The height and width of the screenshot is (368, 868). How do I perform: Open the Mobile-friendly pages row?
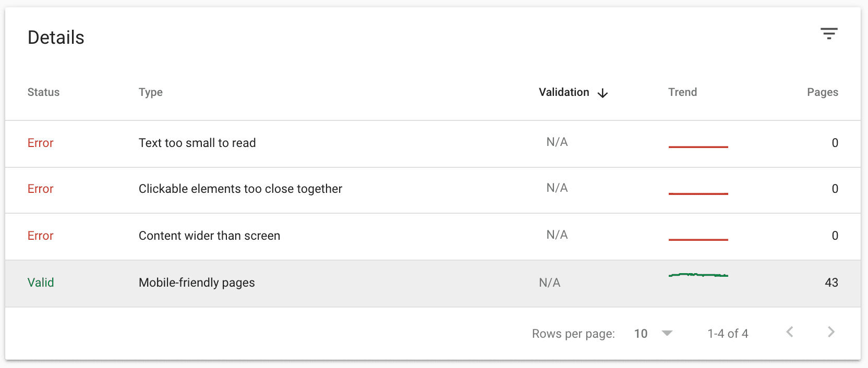(x=433, y=284)
